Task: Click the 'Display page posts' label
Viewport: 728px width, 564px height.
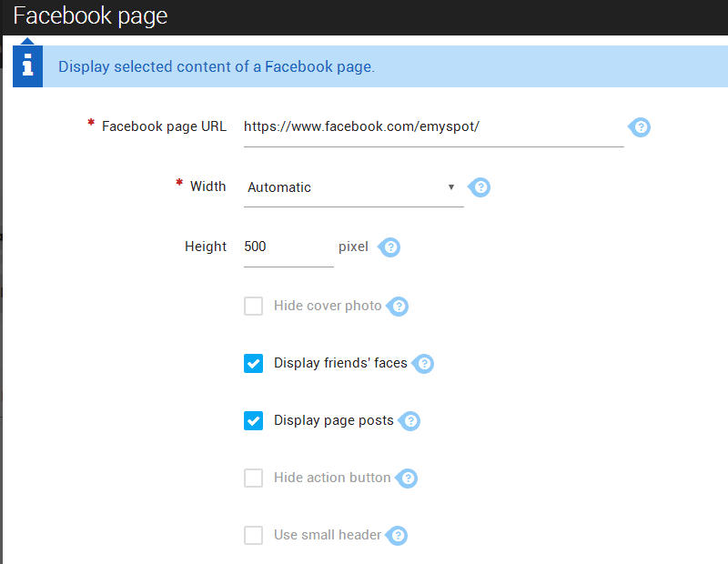Action: coord(334,420)
